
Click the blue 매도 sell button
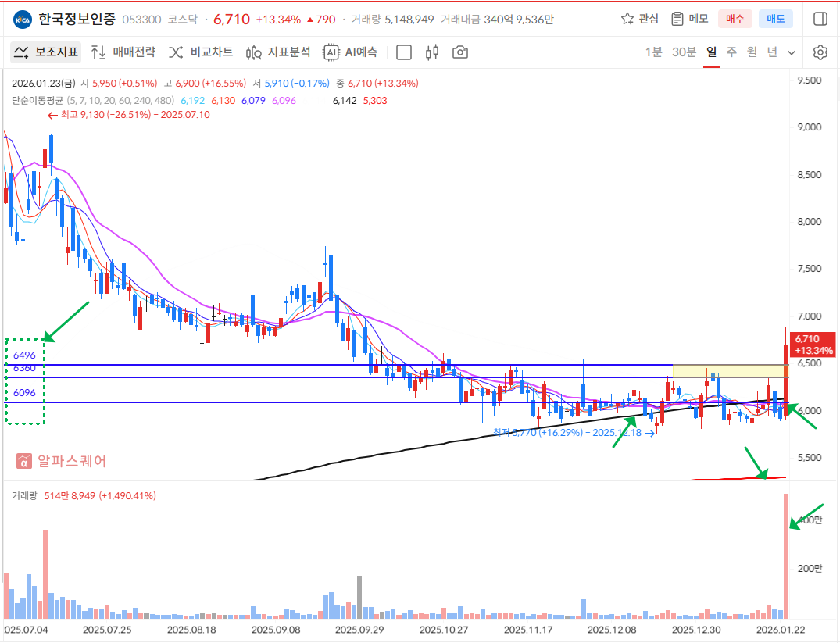[x=776, y=19]
